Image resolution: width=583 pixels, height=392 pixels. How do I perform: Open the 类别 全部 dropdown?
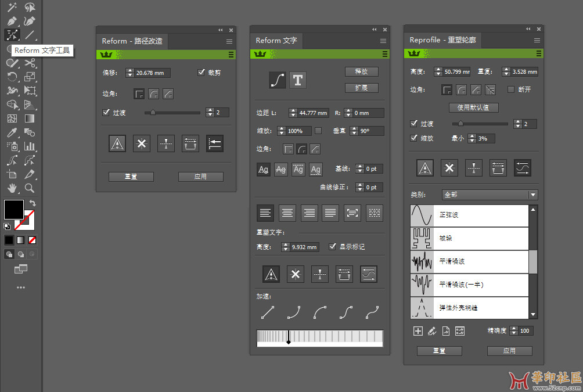(x=490, y=195)
